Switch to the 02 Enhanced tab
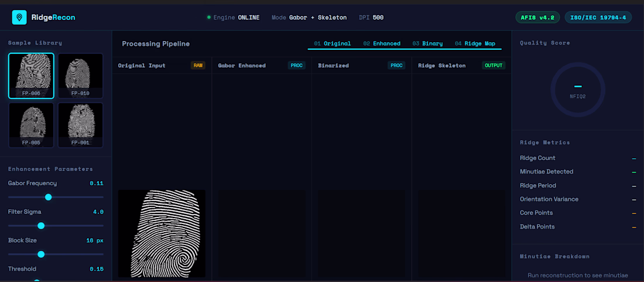The image size is (644, 282). [x=382, y=43]
